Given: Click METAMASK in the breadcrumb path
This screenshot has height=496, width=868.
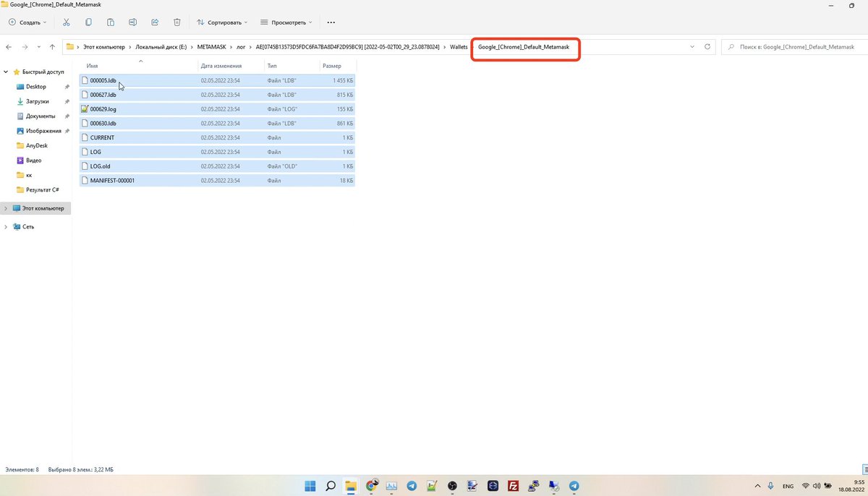Looking at the screenshot, I should [x=212, y=47].
